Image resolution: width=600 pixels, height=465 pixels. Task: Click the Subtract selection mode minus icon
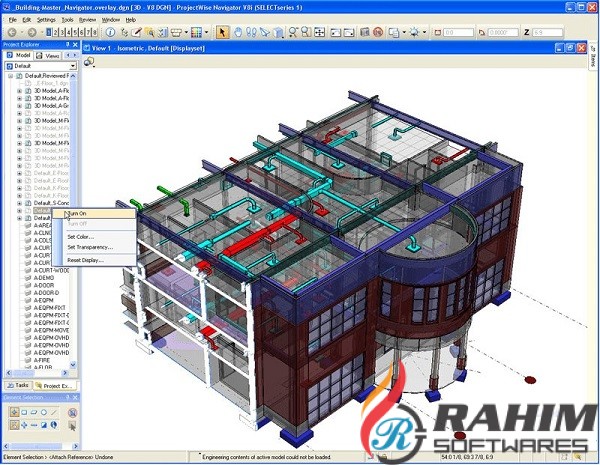pos(34,425)
